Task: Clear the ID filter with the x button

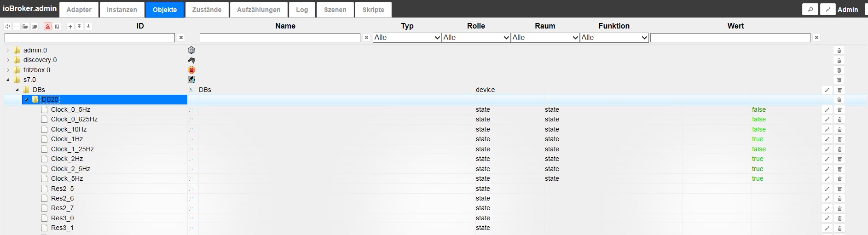Action: 181,38
